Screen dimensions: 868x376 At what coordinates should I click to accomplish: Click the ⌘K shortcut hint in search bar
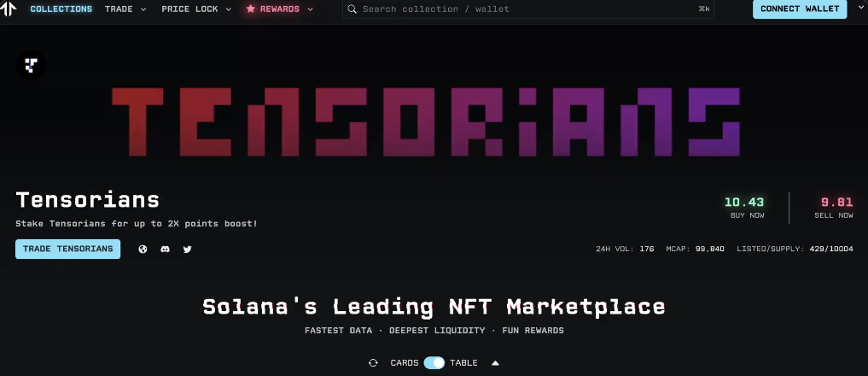coord(704,9)
